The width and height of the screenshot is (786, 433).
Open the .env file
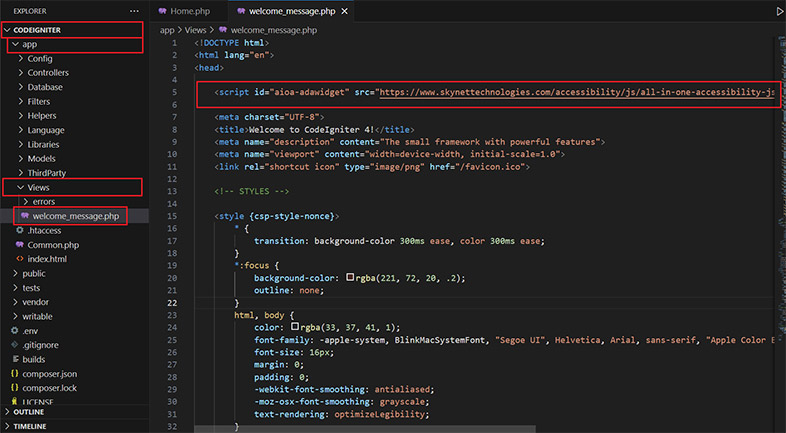coord(30,331)
